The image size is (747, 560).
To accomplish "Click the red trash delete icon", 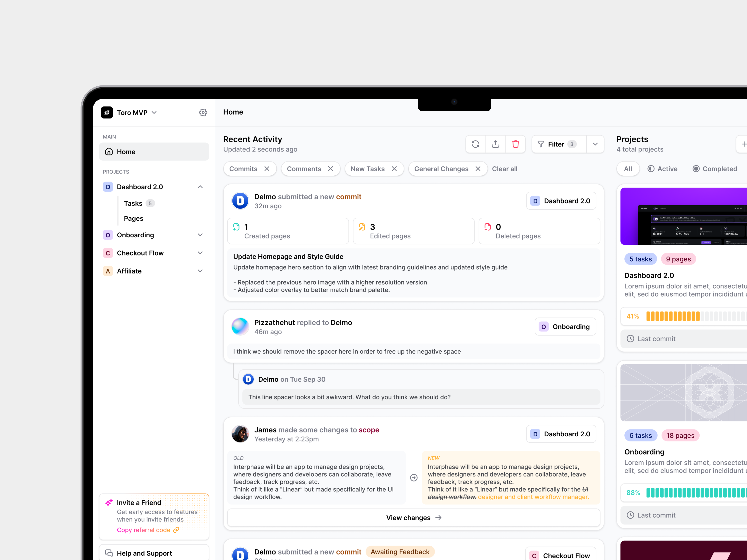I will [515, 144].
